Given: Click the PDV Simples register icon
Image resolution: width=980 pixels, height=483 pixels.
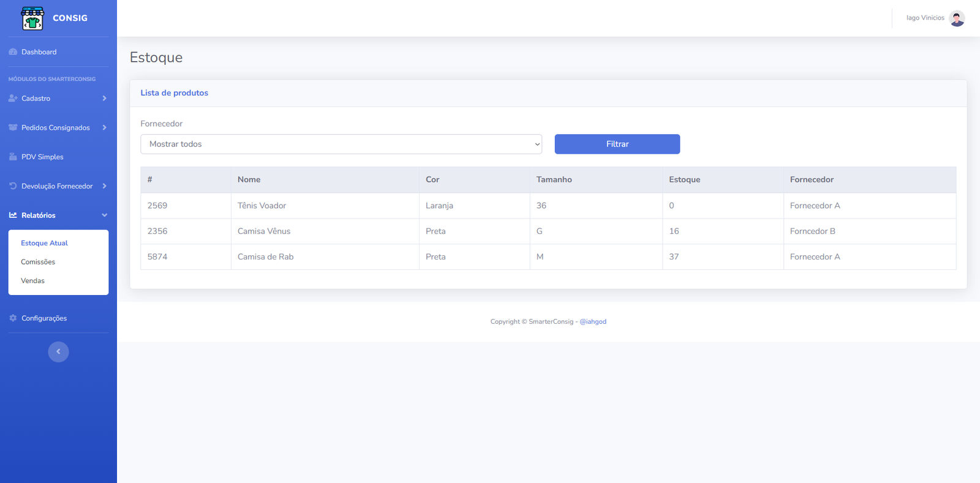Looking at the screenshot, I should pos(13,157).
